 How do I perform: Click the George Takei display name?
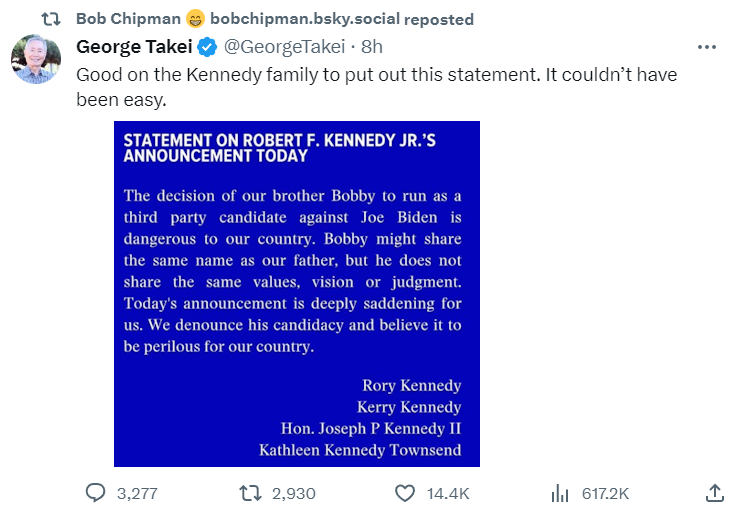tap(134, 47)
